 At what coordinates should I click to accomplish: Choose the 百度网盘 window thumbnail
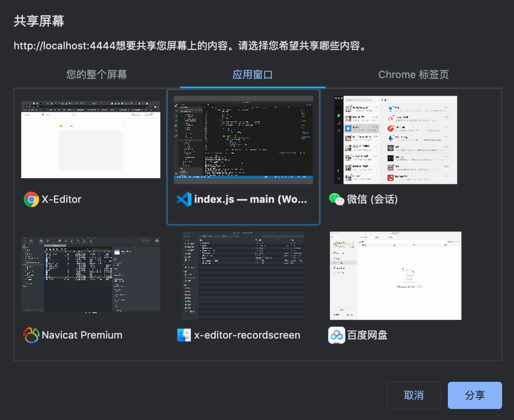[x=395, y=275]
